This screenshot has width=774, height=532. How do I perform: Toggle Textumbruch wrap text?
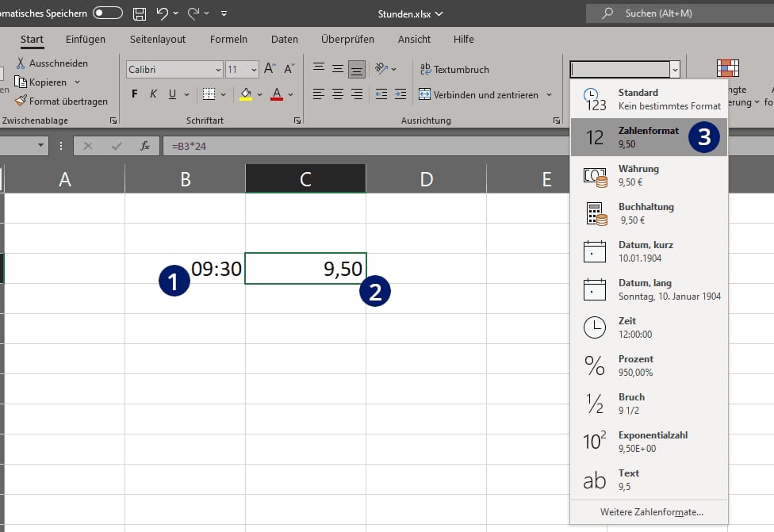(x=454, y=69)
